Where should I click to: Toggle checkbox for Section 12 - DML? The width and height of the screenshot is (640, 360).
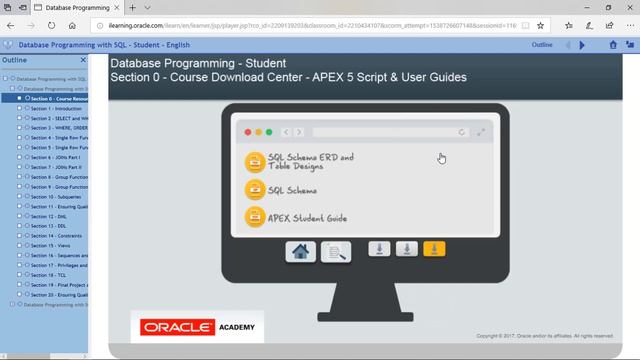(19, 216)
